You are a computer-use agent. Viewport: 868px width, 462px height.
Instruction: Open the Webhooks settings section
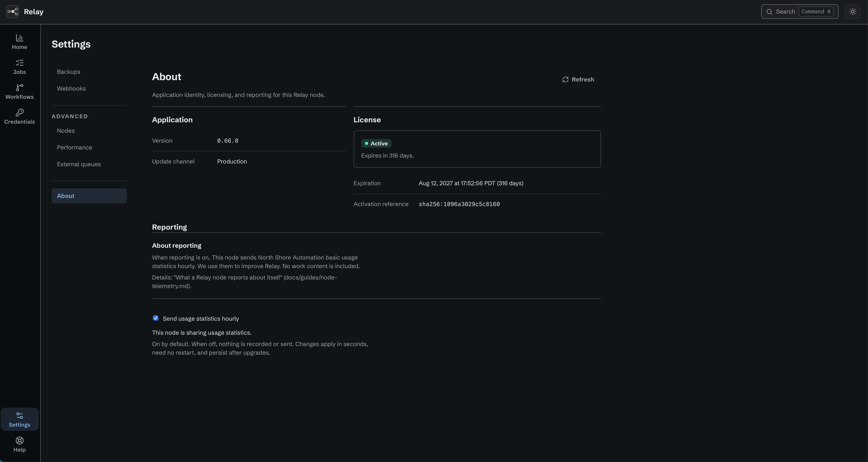(89, 89)
